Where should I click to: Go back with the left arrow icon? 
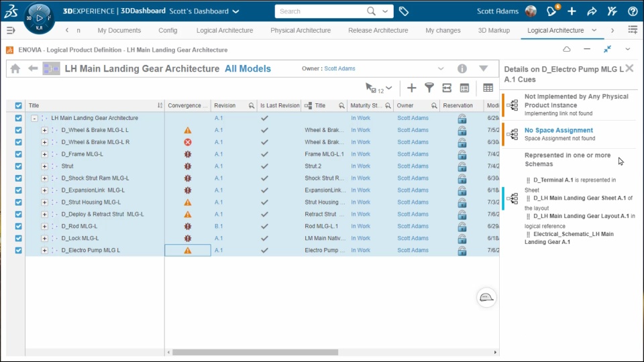tap(33, 68)
